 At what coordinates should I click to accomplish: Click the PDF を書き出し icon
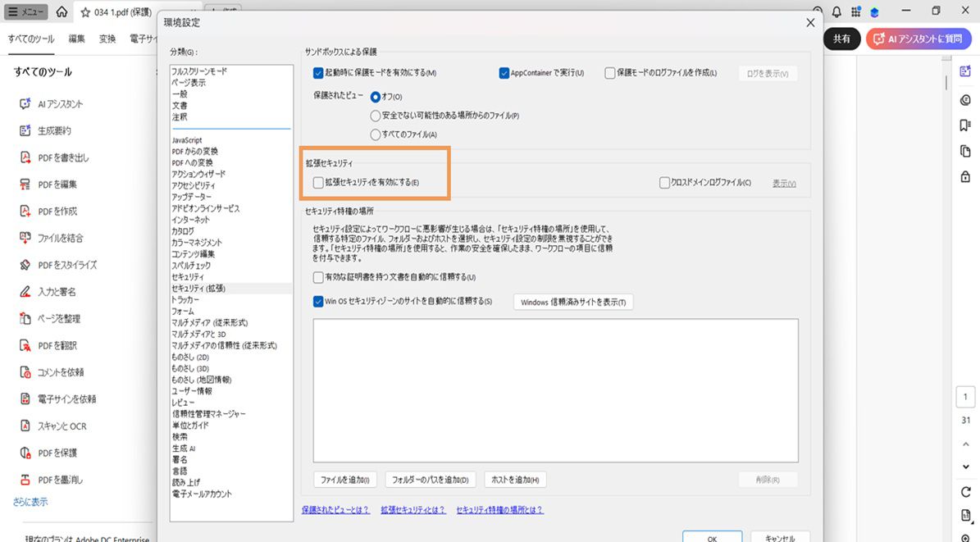point(25,157)
